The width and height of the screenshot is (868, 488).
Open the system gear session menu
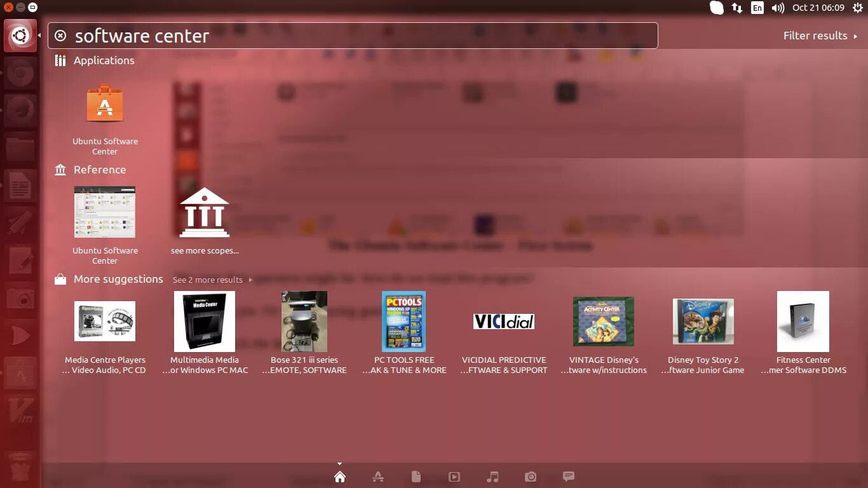click(857, 8)
